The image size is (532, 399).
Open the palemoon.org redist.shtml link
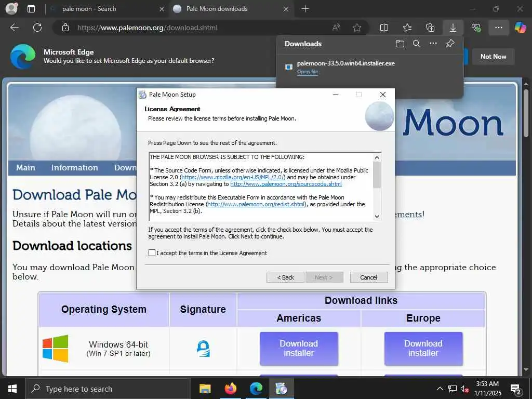point(256,204)
